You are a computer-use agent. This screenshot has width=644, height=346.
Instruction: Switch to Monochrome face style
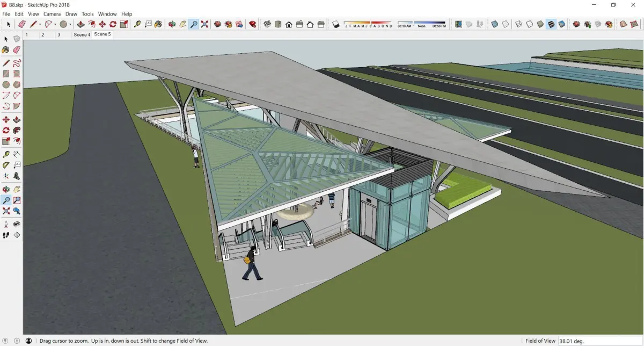pos(561,24)
